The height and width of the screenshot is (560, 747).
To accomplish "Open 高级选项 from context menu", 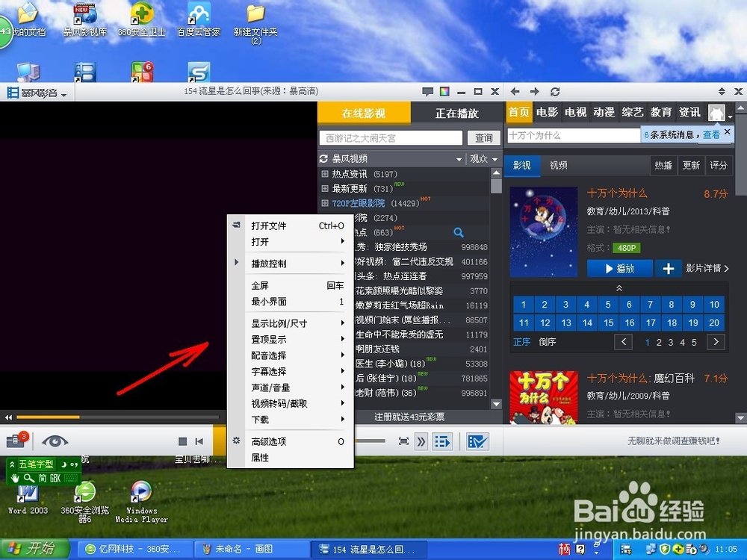I will tap(297, 441).
